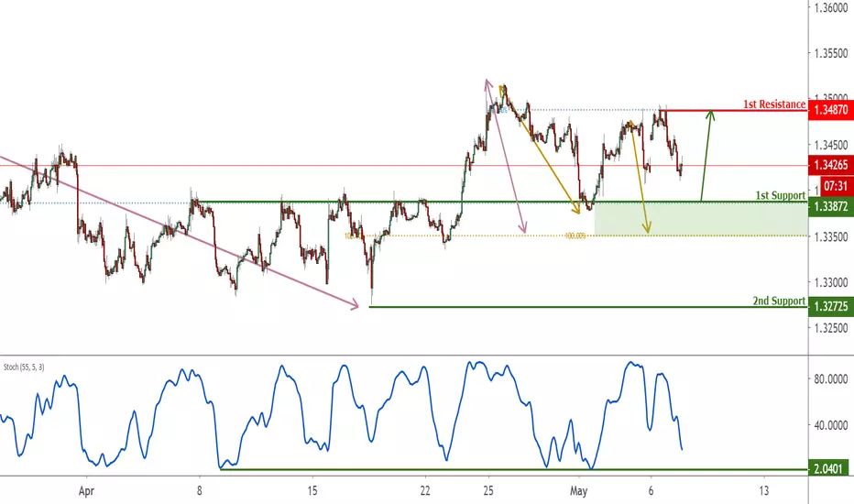Click the 1.34500 price axis label
The width and height of the screenshot is (854, 504).
[x=831, y=145]
